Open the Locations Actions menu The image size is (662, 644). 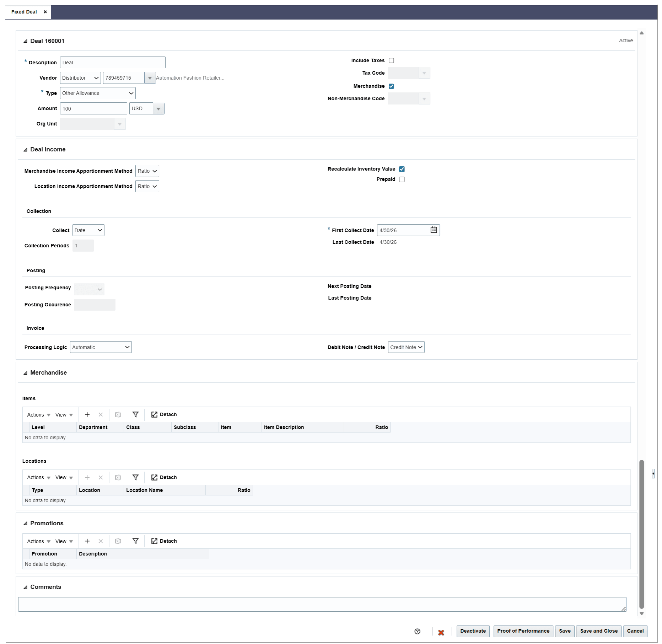pos(39,478)
